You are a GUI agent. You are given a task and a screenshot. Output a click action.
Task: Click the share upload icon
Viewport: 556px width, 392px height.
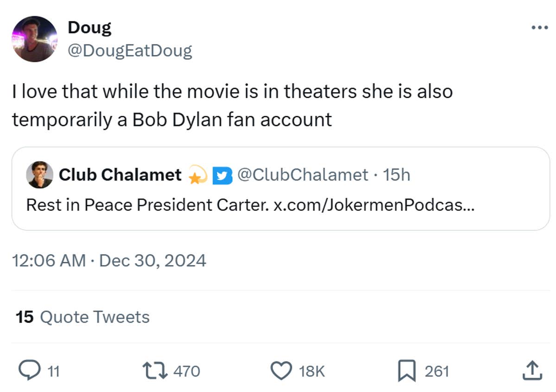pos(532,371)
